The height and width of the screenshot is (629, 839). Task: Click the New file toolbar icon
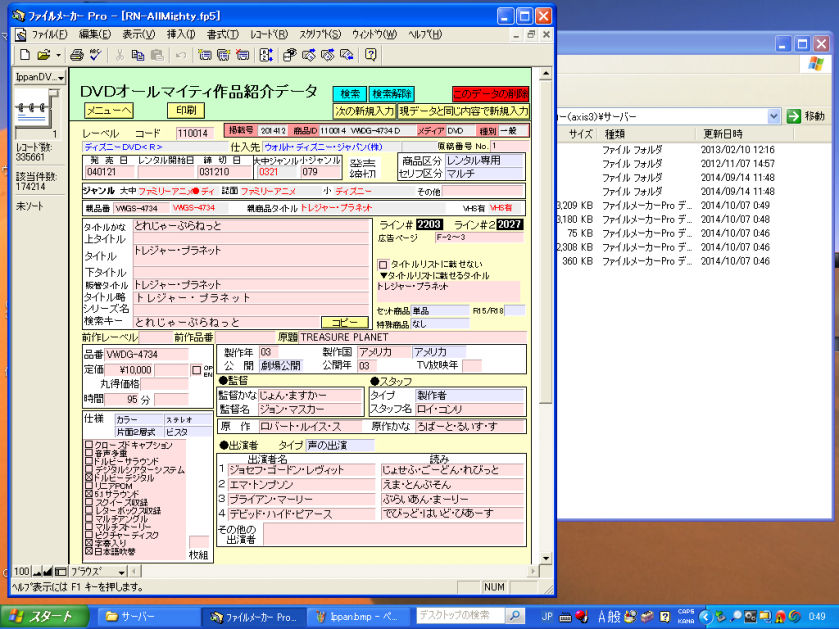pyautogui.click(x=25, y=55)
